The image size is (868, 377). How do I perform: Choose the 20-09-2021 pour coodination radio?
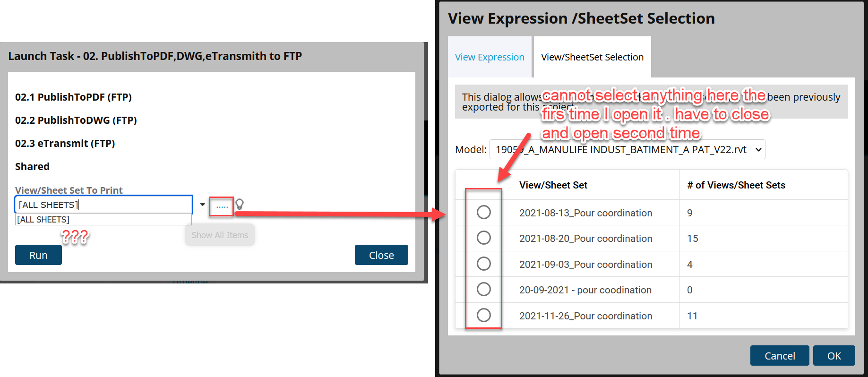coord(483,289)
